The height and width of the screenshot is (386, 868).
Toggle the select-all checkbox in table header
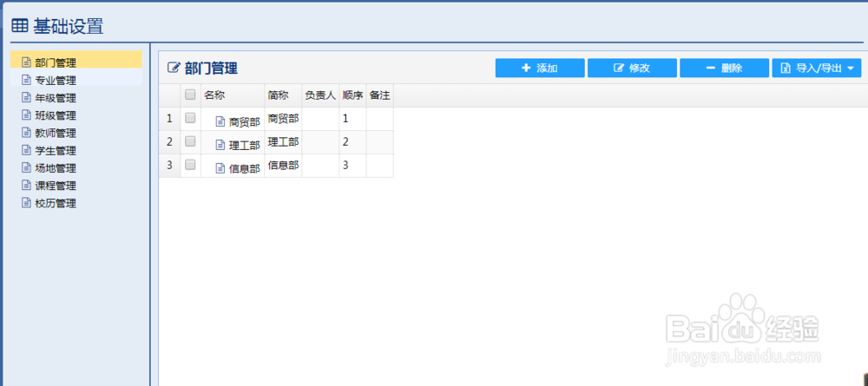tap(190, 95)
